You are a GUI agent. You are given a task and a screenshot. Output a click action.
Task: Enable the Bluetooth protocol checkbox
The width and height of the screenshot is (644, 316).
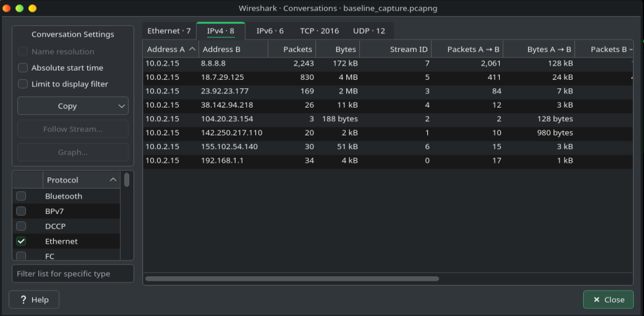click(x=21, y=196)
